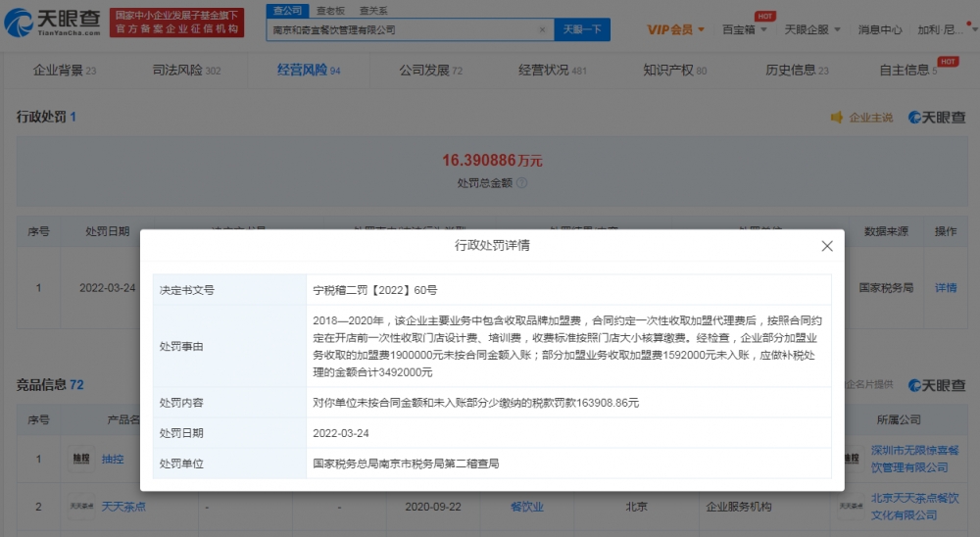Open the 天天茶点 product link
980x537 pixels.
pyautogui.click(x=123, y=507)
